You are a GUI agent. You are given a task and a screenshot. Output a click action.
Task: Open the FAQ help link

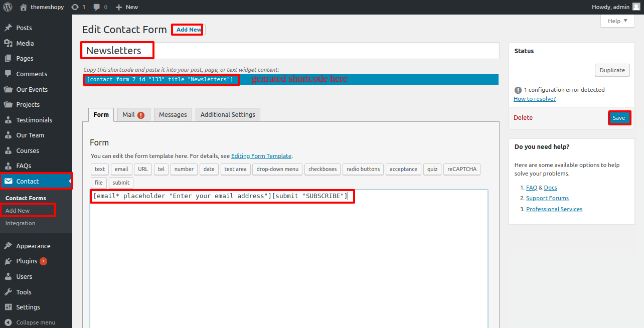pos(532,188)
